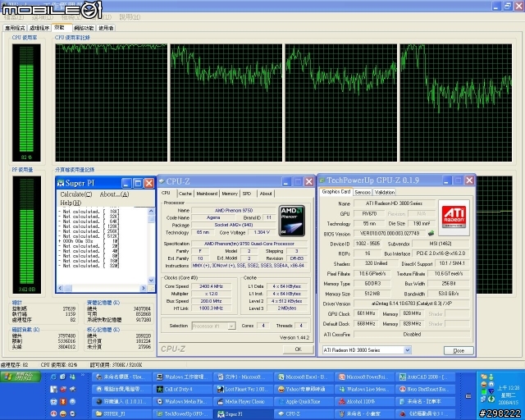Select the CPU tab in CPU-Z
The width and height of the screenshot is (525, 420).
point(167,193)
